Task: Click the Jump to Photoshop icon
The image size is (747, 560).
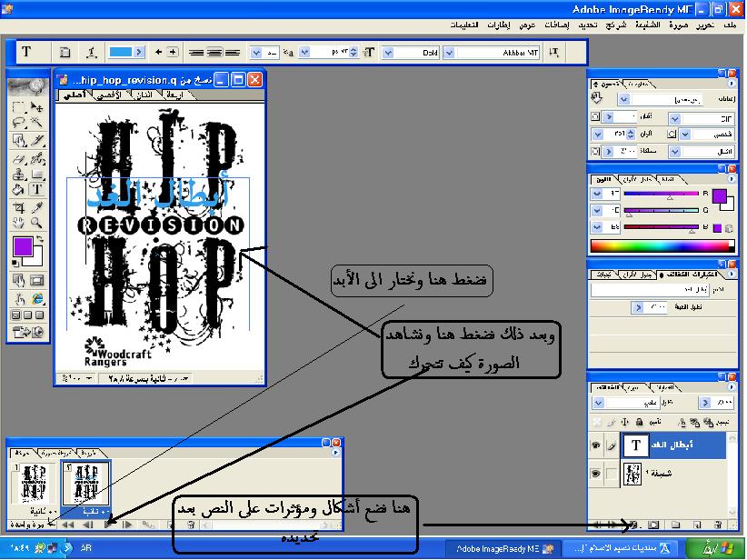Action: click(28, 332)
